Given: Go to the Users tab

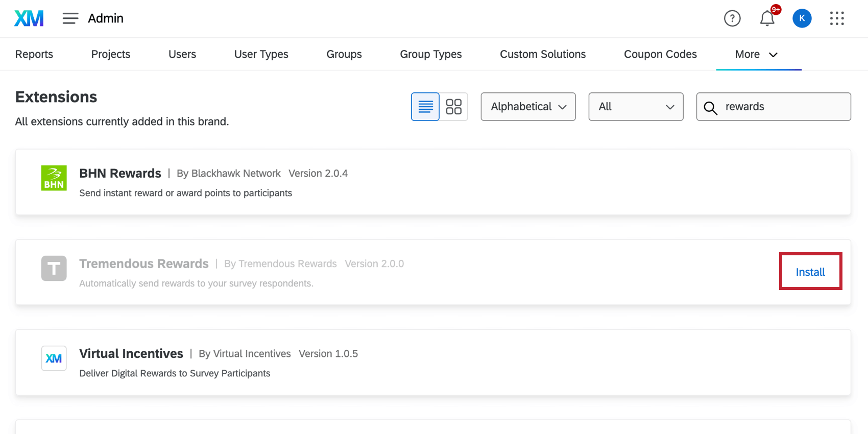Looking at the screenshot, I should pyautogui.click(x=182, y=54).
